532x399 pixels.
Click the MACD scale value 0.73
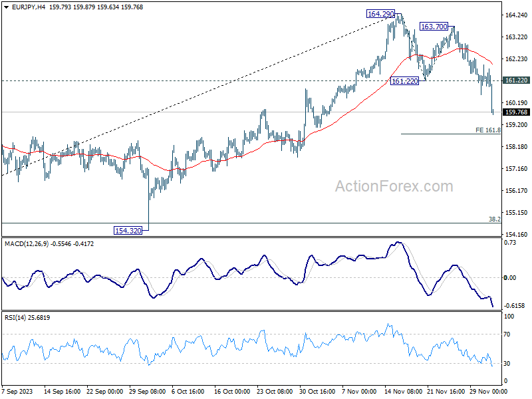(x=510, y=243)
